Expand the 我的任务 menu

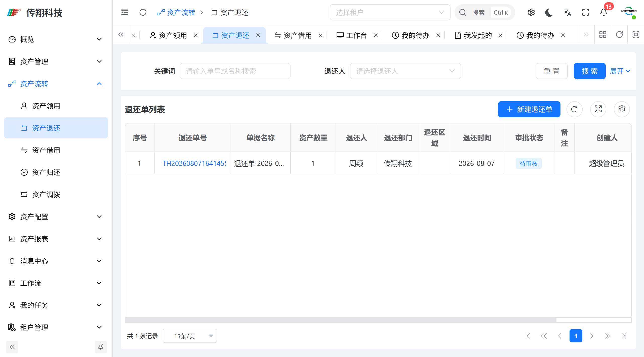[x=56, y=305]
